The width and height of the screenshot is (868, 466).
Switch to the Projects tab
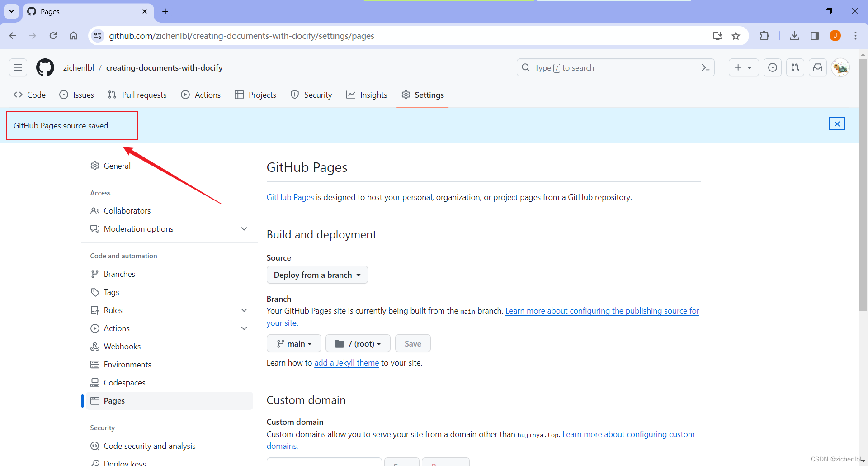point(255,95)
